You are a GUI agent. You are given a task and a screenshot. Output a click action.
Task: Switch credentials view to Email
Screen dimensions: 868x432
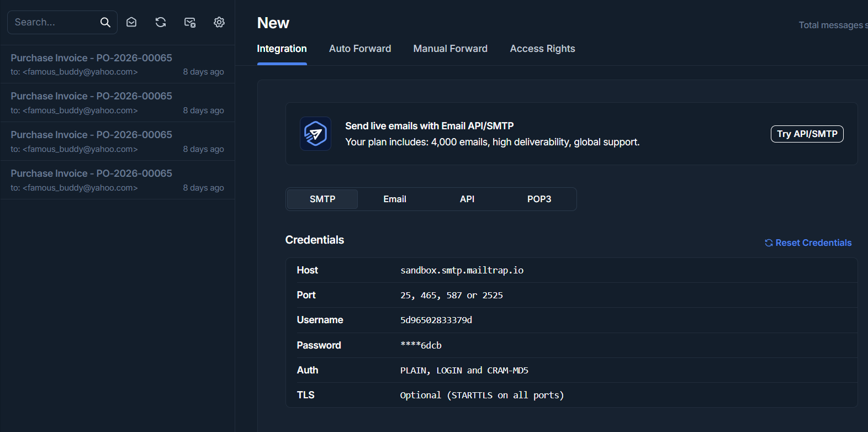point(395,199)
